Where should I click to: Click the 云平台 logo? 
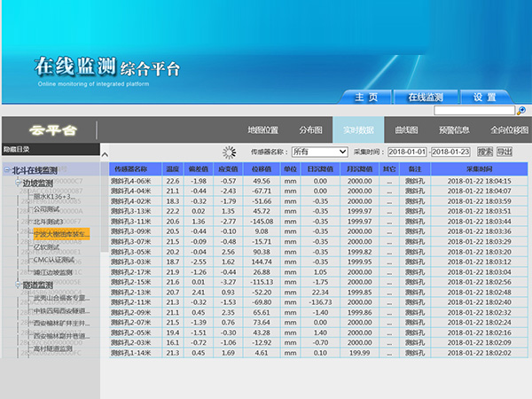49,129
